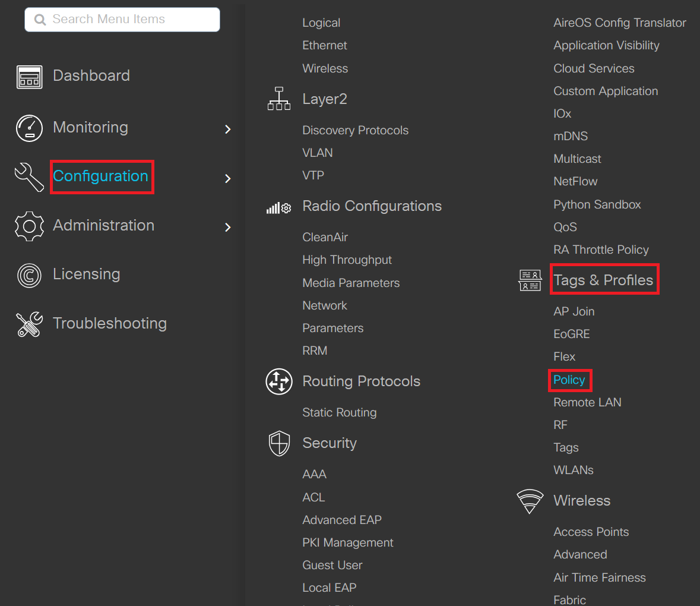Click the Administration gear icon
The image size is (700, 606).
[29, 226]
